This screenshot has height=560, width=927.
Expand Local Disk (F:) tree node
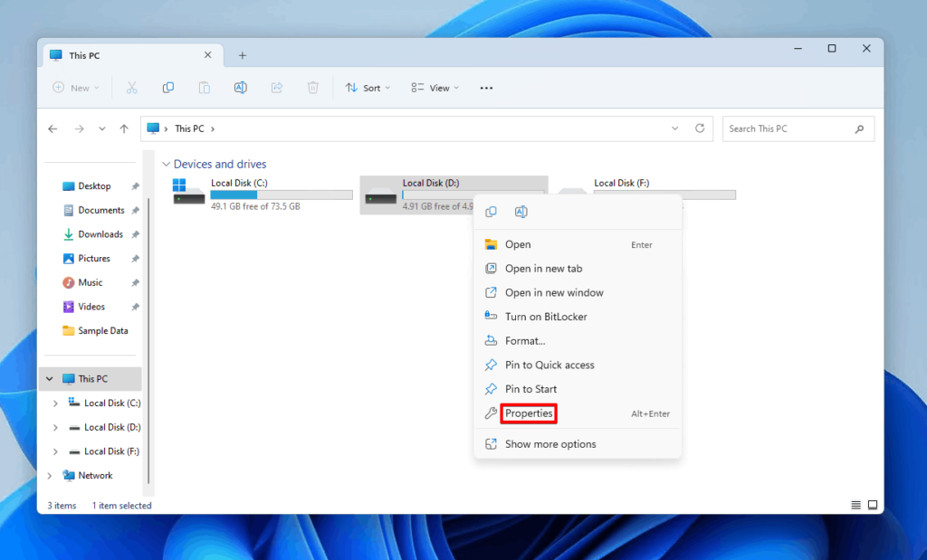click(55, 451)
